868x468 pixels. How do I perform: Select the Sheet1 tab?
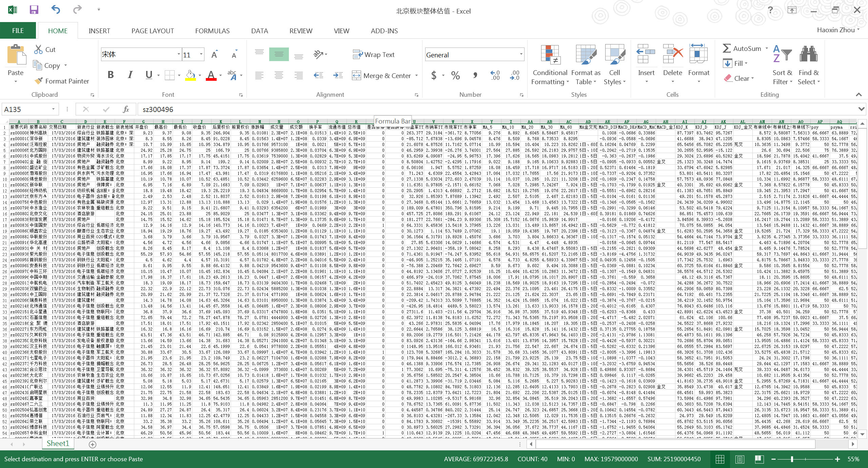58,444
